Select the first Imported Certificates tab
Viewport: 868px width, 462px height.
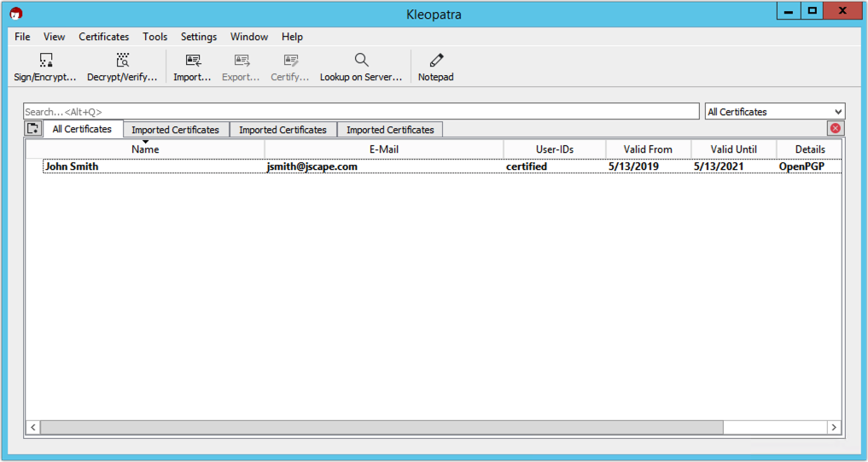175,130
